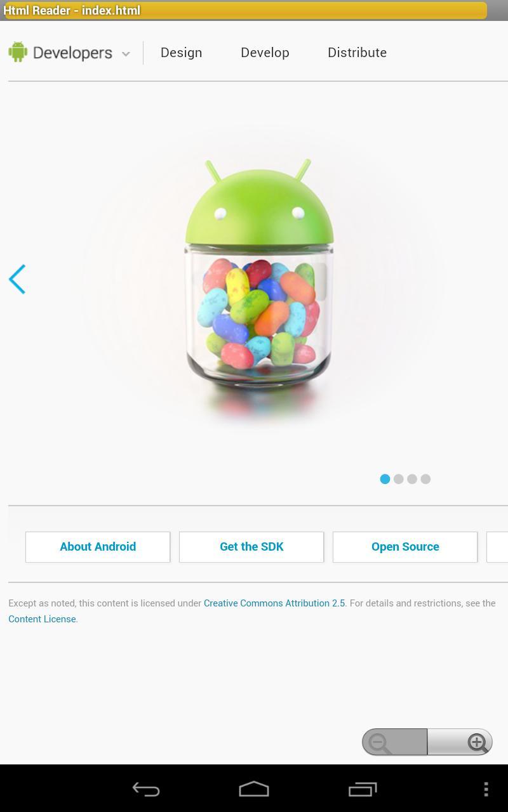Click the Get the SDK button

251,547
